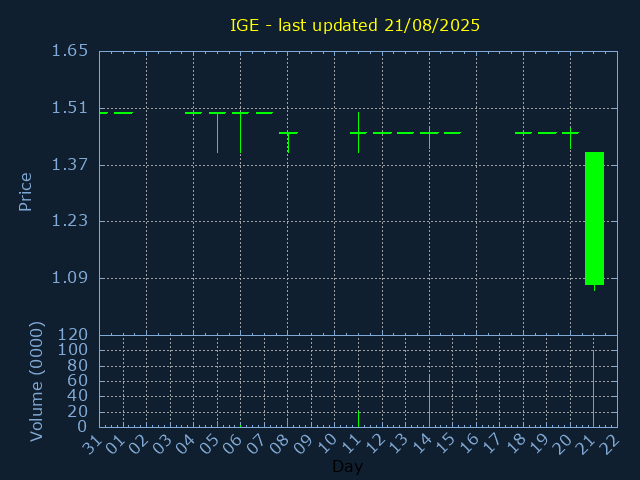Screen dimensions: 640x480
Task: Select the 120 volume axis label
Action: point(73,335)
